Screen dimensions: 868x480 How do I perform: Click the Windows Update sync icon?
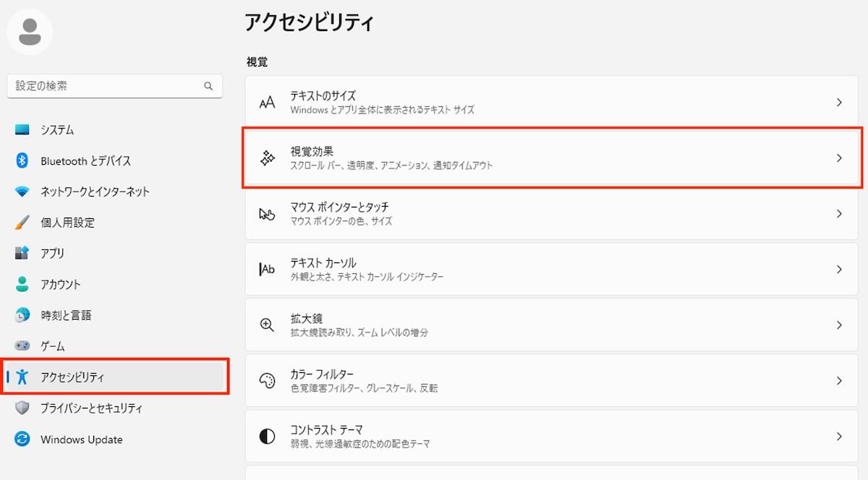click(22, 440)
